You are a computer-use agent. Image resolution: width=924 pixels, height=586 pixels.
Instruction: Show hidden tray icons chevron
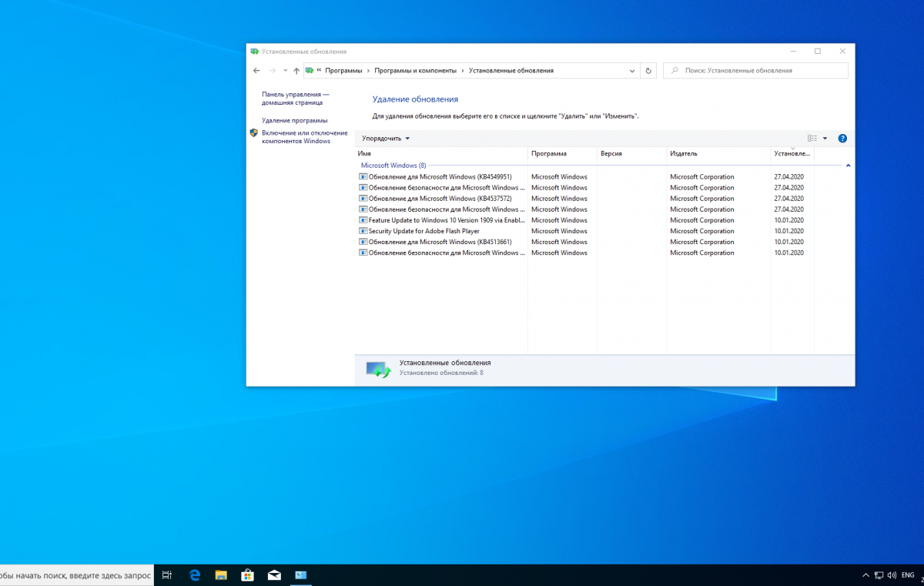point(866,575)
